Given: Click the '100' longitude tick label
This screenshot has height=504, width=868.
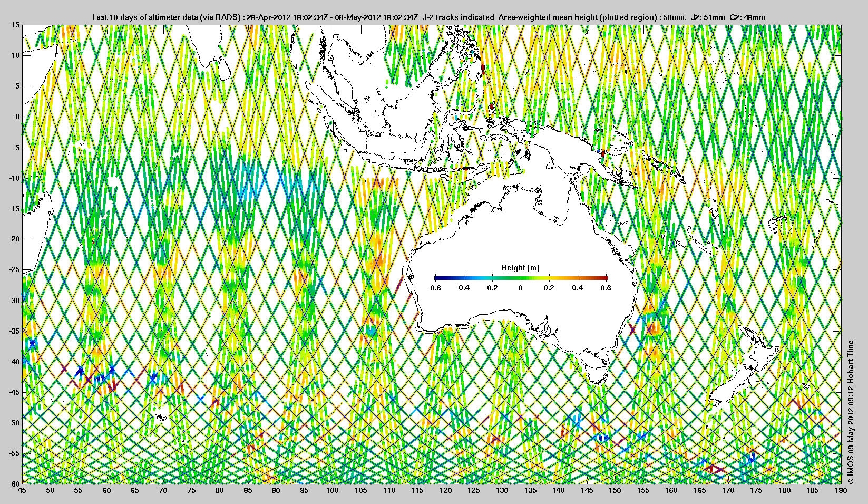Looking at the screenshot, I should point(332,490).
